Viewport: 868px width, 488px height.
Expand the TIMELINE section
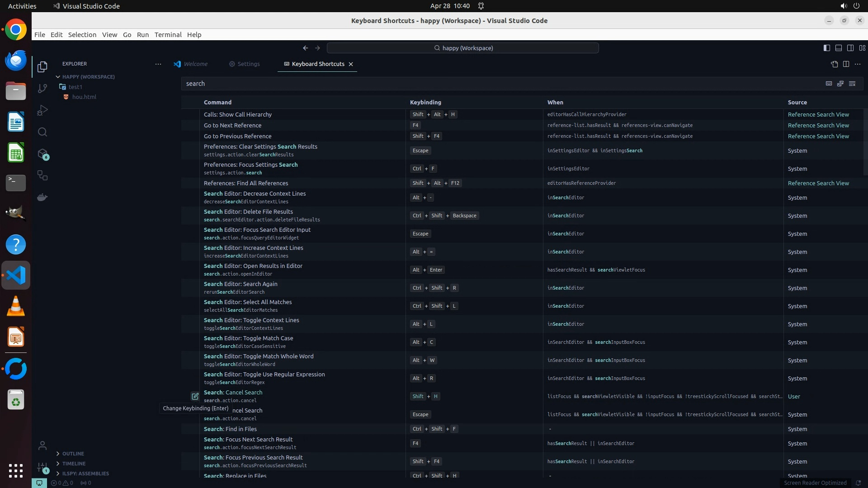pos(74,464)
